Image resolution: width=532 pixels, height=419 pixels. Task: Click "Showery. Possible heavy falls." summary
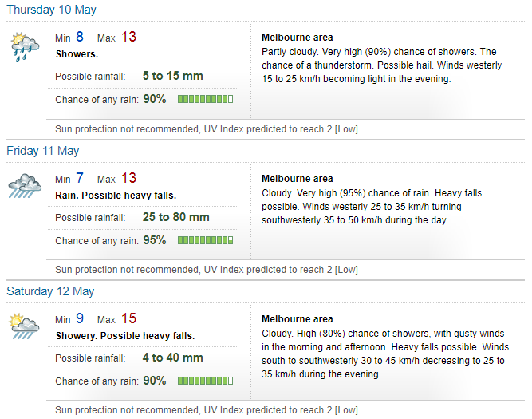pyautogui.click(x=125, y=336)
